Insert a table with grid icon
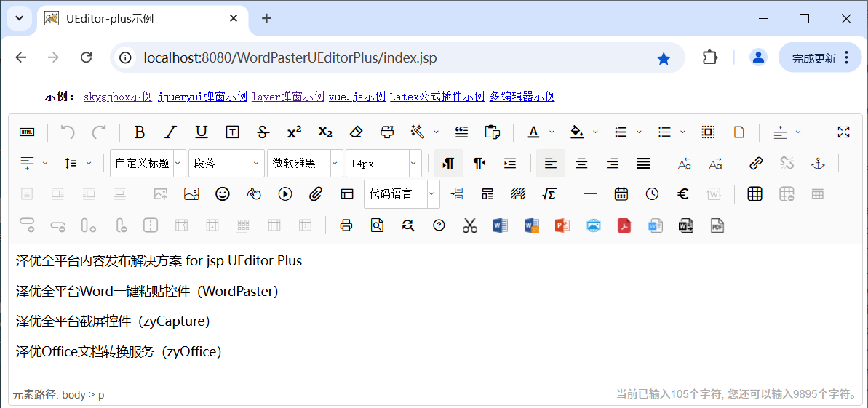This screenshot has height=408, width=868. (755, 193)
